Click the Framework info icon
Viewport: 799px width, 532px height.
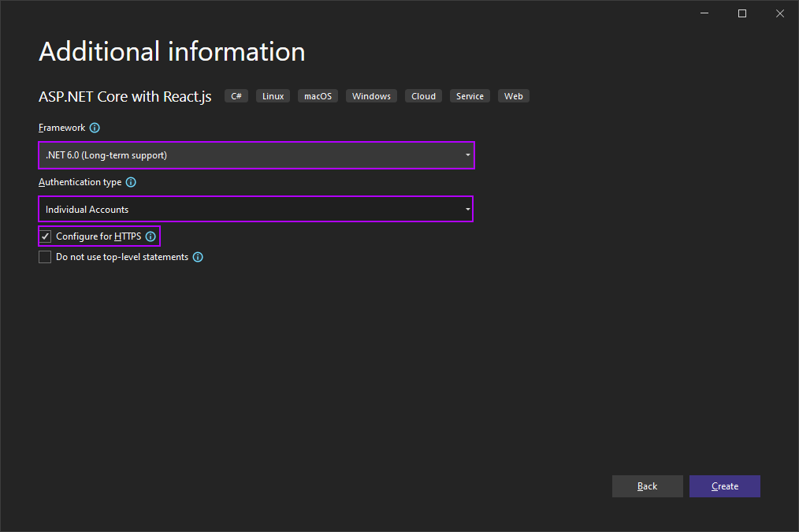[x=95, y=128]
